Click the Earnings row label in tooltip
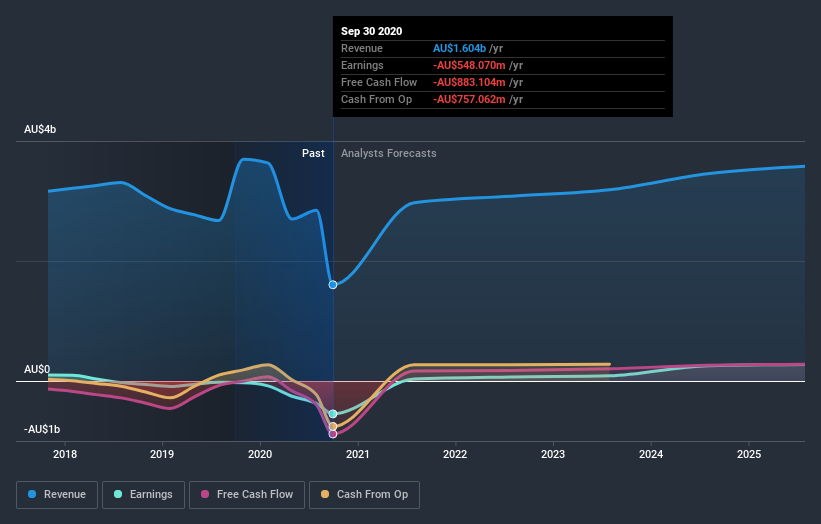The width and height of the screenshot is (821, 524). (362, 65)
